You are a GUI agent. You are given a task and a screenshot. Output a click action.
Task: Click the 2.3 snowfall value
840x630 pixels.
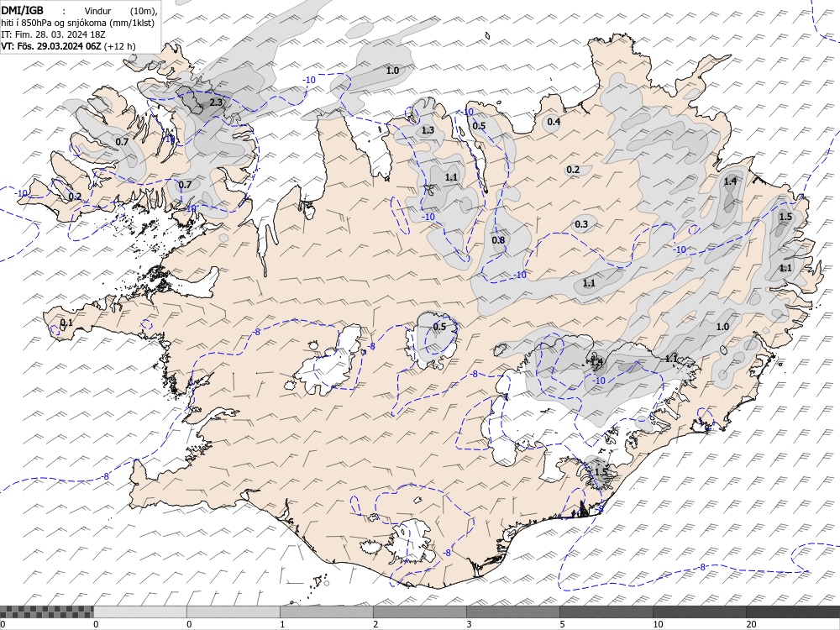216,102
